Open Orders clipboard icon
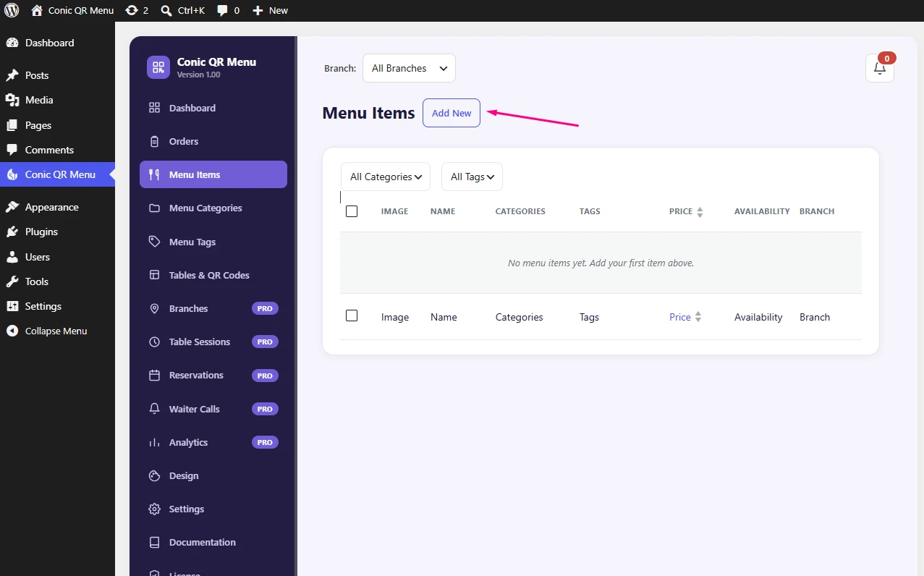Viewport: 924px width, 576px height. click(154, 141)
